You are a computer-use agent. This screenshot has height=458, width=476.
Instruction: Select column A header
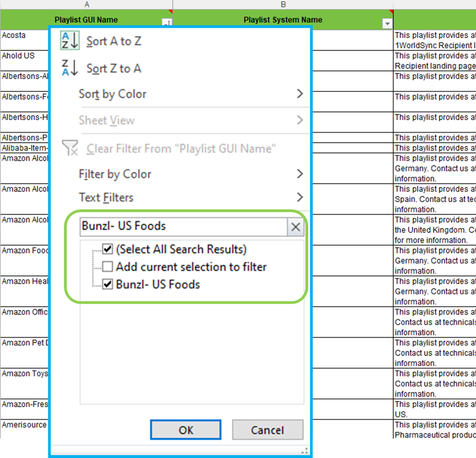pos(86,4)
